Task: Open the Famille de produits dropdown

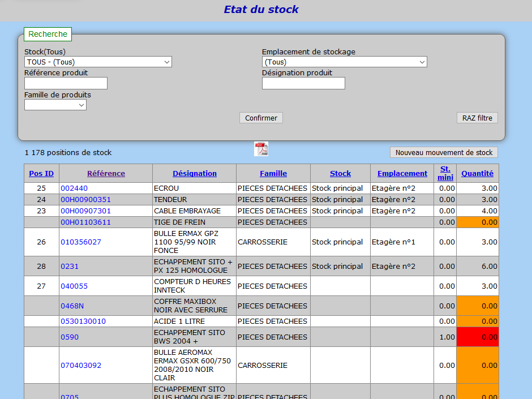Action: (55, 105)
